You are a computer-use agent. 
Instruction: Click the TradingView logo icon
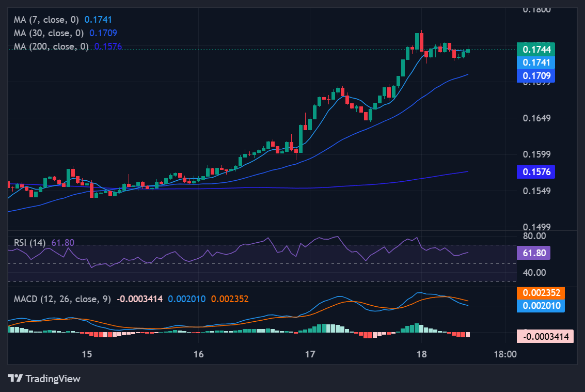tap(15, 379)
